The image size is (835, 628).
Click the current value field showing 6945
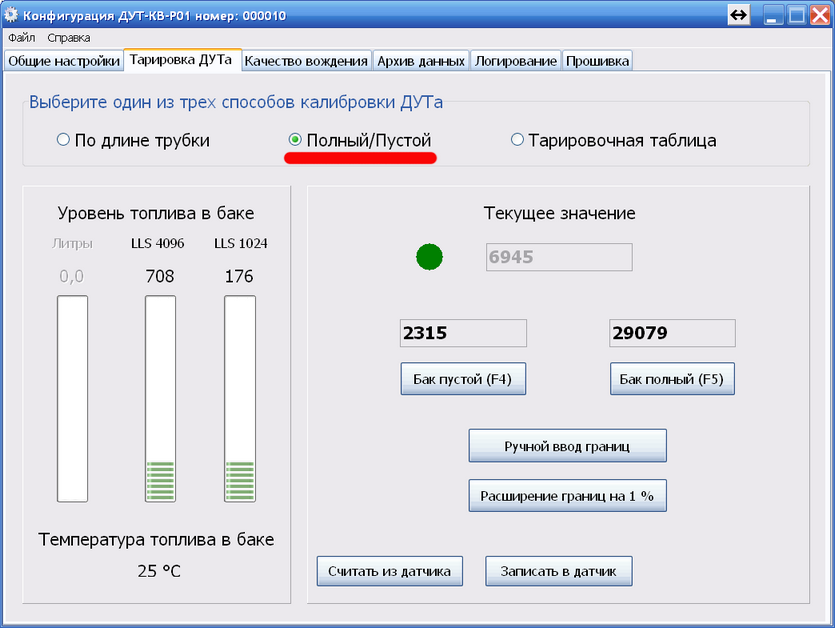(559, 257)
